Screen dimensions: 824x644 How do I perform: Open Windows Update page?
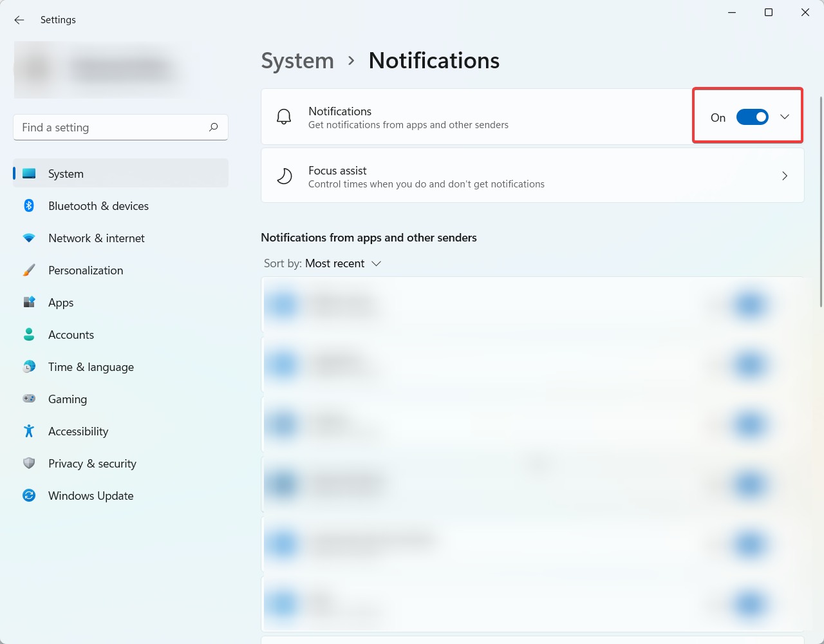(121, 495)
